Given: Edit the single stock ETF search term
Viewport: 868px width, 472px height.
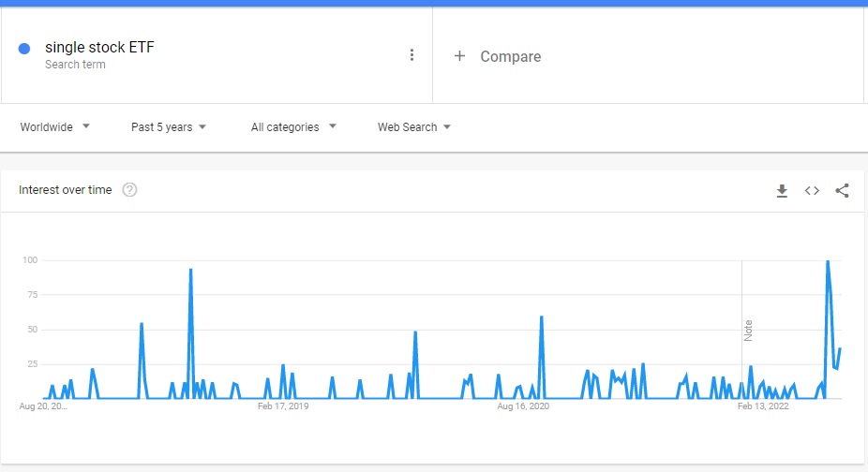Looking at the screenshot, I should [99, 48].
